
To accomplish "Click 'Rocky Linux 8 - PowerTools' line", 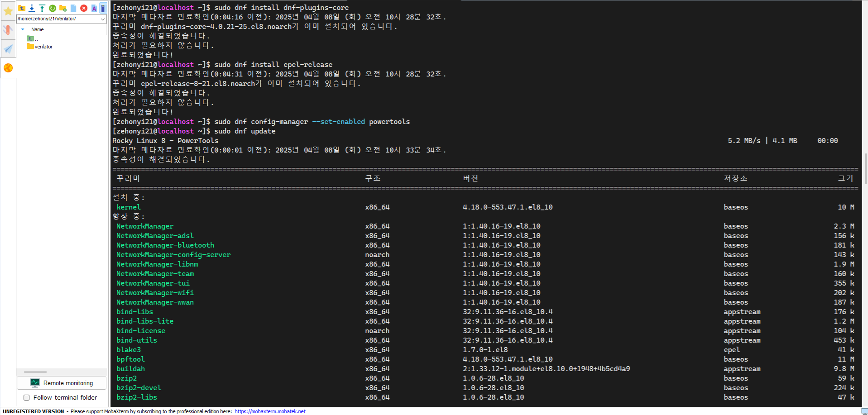I will click(165, 141).
